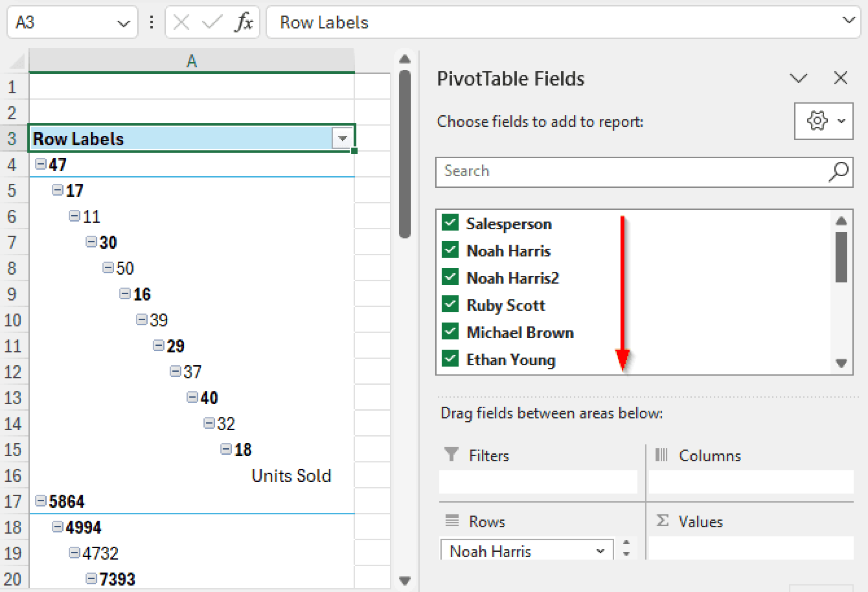The height and width of the screenshot is (592, 868).
Task: Open the PivotTable Fields settings gear
Action: tap(818, 121)
